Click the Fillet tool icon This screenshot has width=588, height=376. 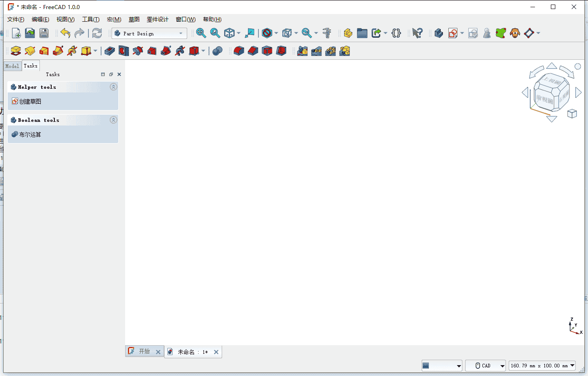tap(239, 51)
